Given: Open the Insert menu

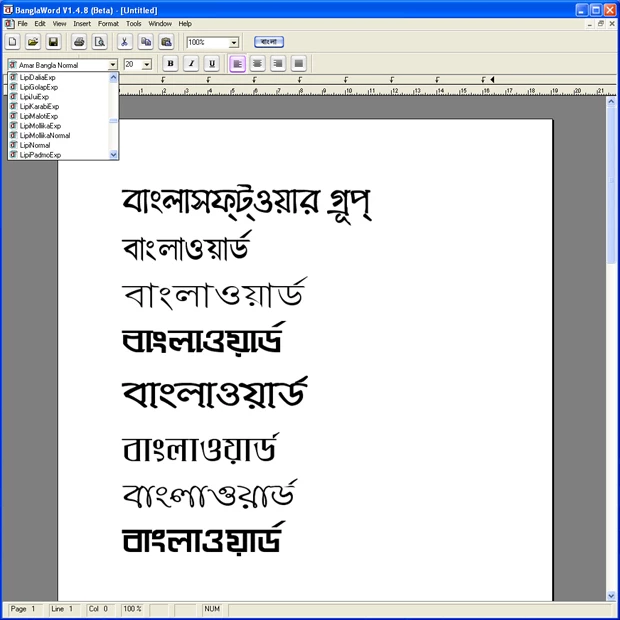Looking at the screenshot, I should pyautogui.click(x=82, y=23).
